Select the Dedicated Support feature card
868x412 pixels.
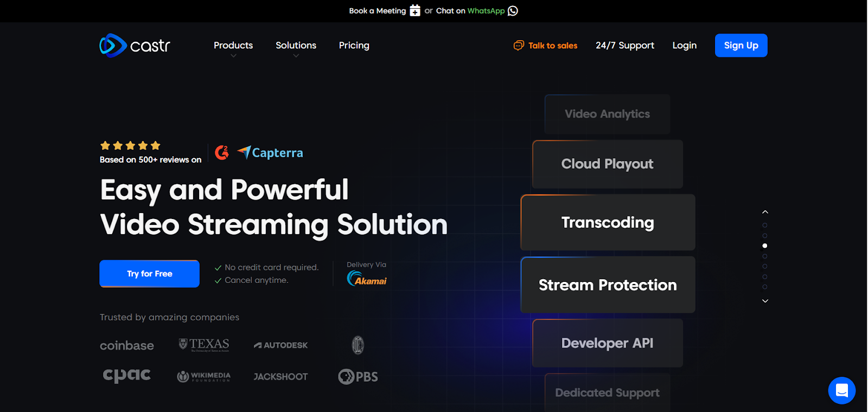click(x=608, y=392)
